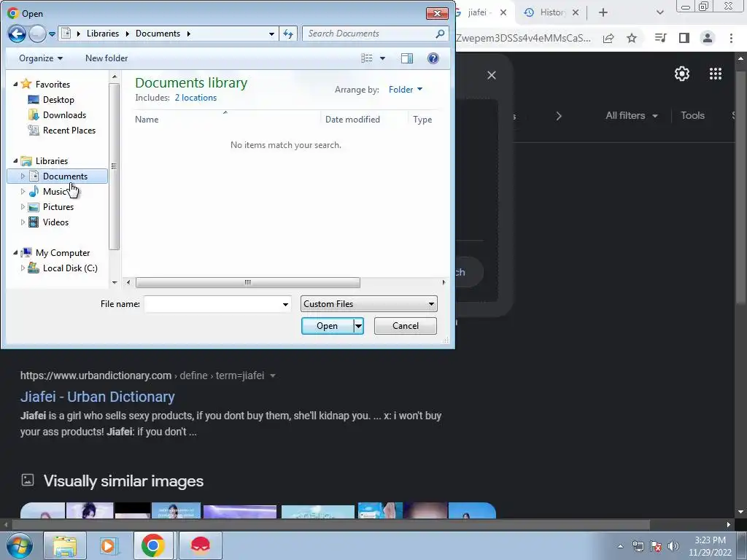Click navigation pane vertical scrollbar
The image size is (747, 560).
point(114,166)
